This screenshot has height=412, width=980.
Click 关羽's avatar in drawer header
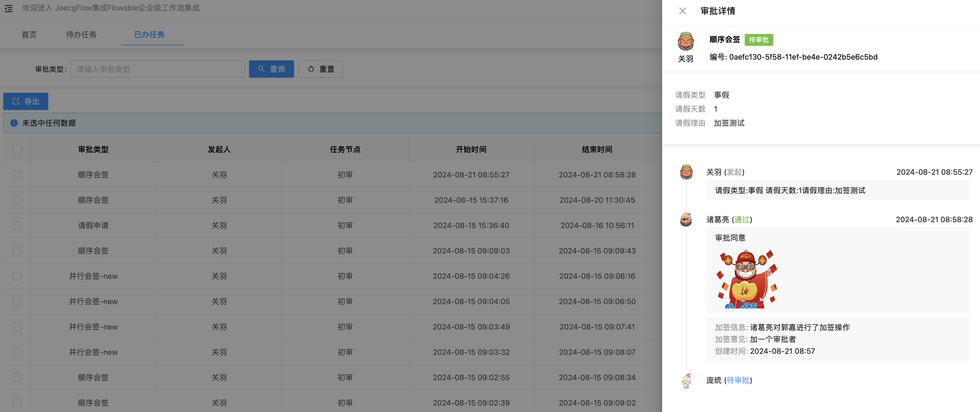[x=686, y=42]
